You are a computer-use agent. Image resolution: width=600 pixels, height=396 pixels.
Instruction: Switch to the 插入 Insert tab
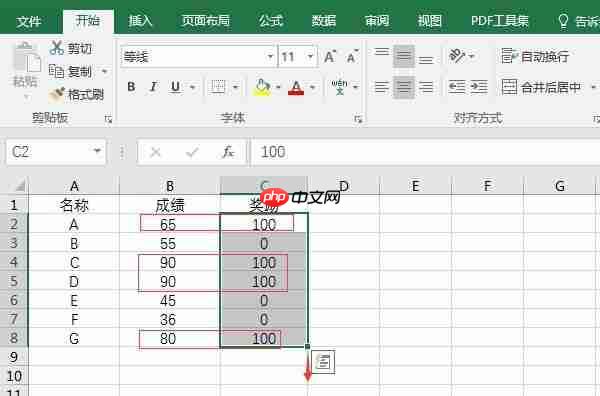pos(140,21)
